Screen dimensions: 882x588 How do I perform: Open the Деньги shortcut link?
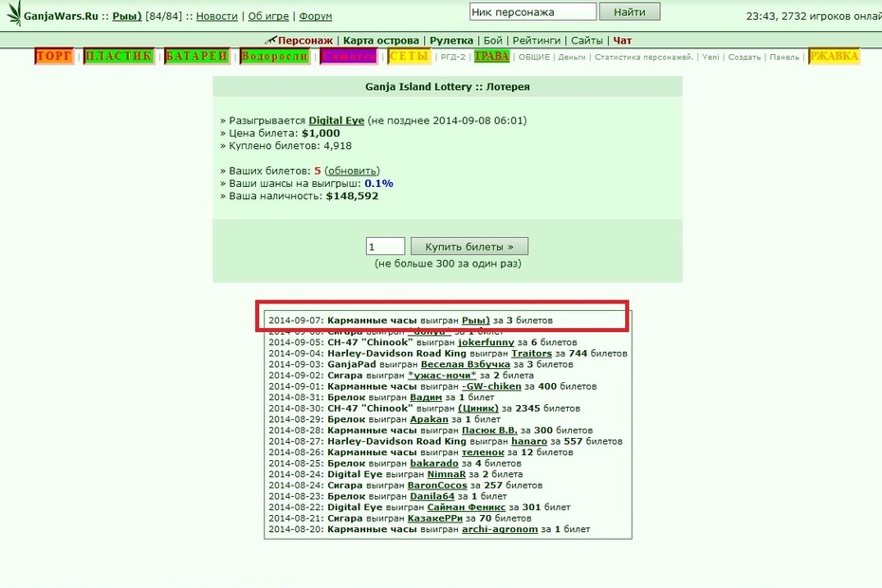[572, 57]
